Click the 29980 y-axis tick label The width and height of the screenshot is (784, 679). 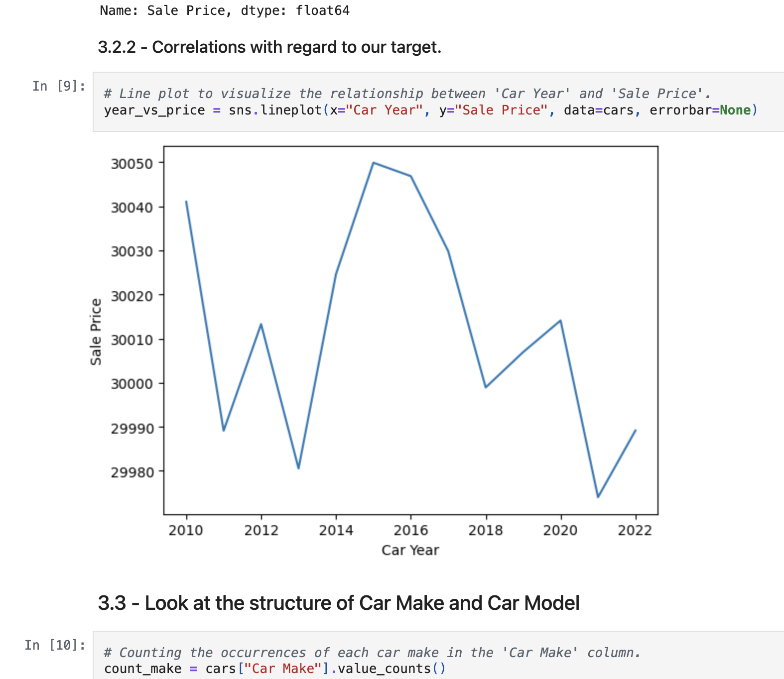click(x=132, y=472)
